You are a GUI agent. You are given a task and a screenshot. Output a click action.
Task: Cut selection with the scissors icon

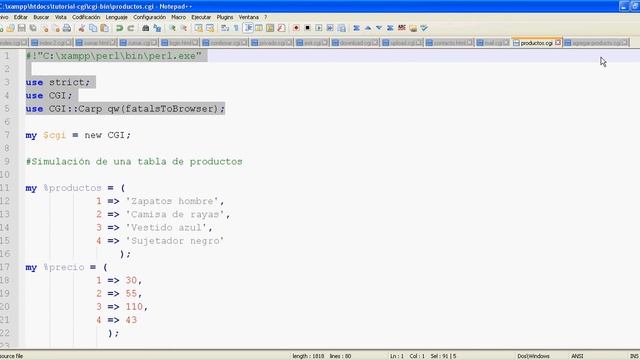click(82, 28)
